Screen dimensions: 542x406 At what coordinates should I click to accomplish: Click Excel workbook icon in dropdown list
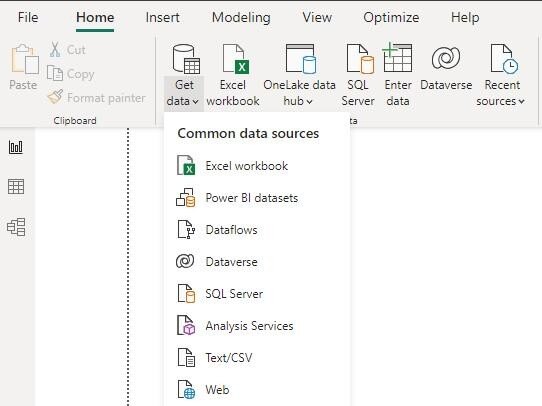(186, 165)
